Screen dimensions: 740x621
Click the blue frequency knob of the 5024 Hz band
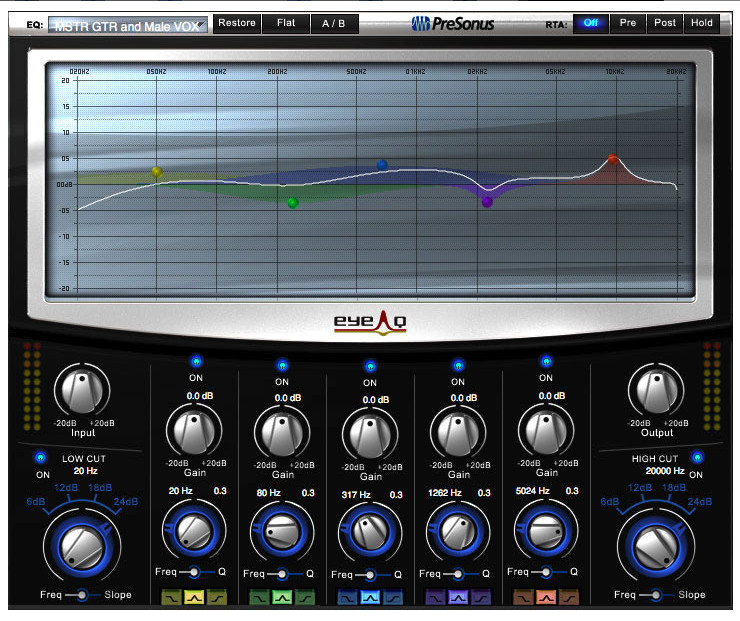pos(546,530)
